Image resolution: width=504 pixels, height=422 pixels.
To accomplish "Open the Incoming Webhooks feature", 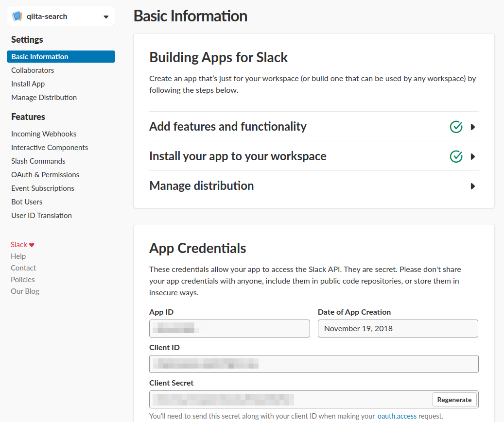I will [x=44, y=134].
